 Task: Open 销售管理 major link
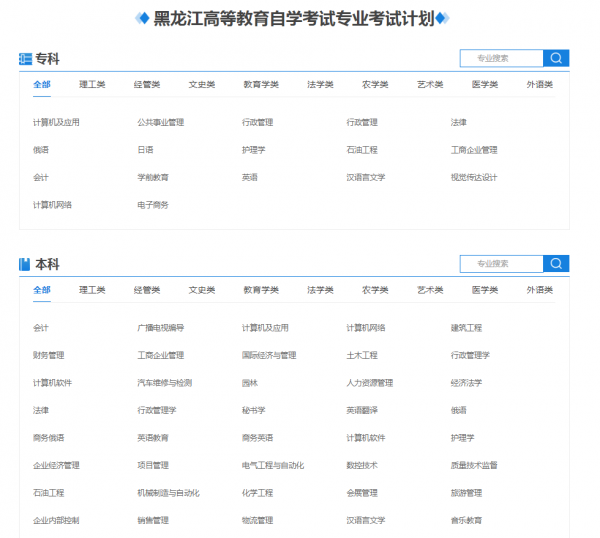(153, 521)
